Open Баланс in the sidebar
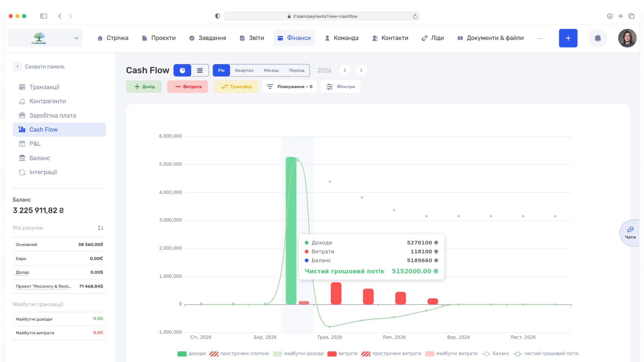Viewport: 644px width, 362px height. click(x=59, y=158)
